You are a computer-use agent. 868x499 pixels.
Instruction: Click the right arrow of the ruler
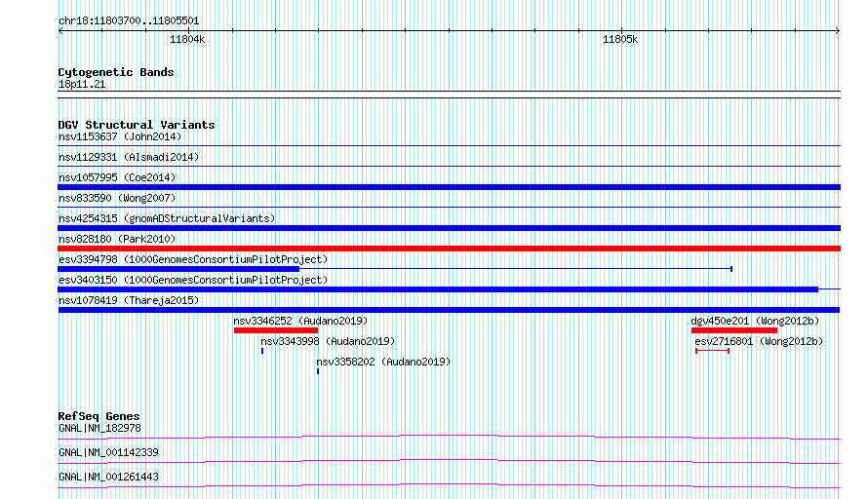coord(838,30)
